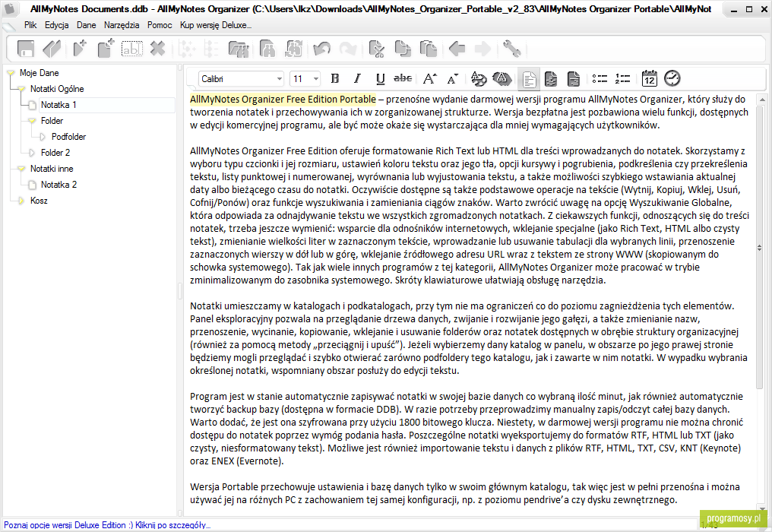Click the binoculars Find icon in main toolbar
Screen dimensions: 772x532
point(267,49)
